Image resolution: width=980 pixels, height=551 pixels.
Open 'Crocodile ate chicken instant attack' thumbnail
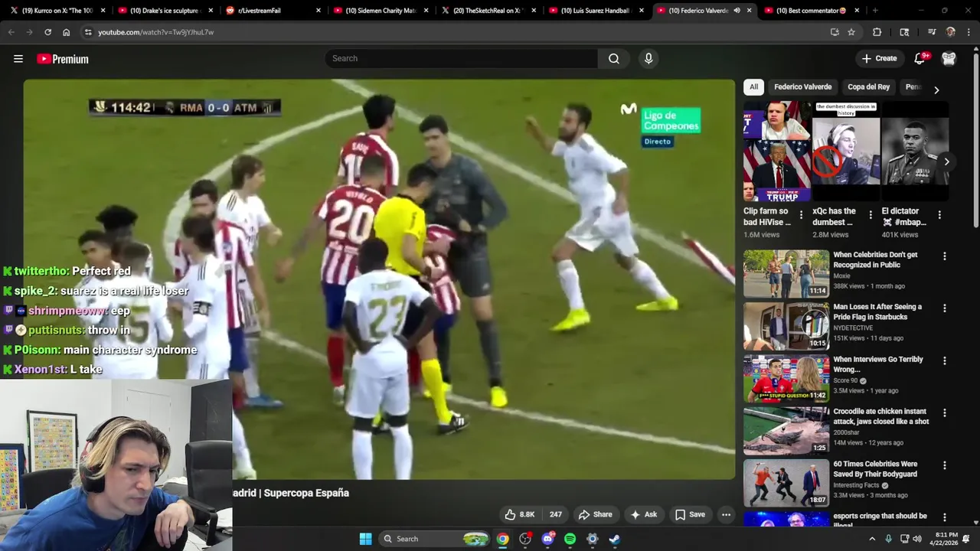(x=786, y=431)
